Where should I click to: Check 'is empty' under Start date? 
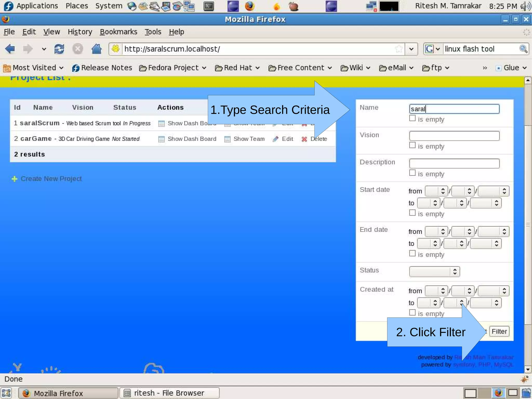coord(412,213)
